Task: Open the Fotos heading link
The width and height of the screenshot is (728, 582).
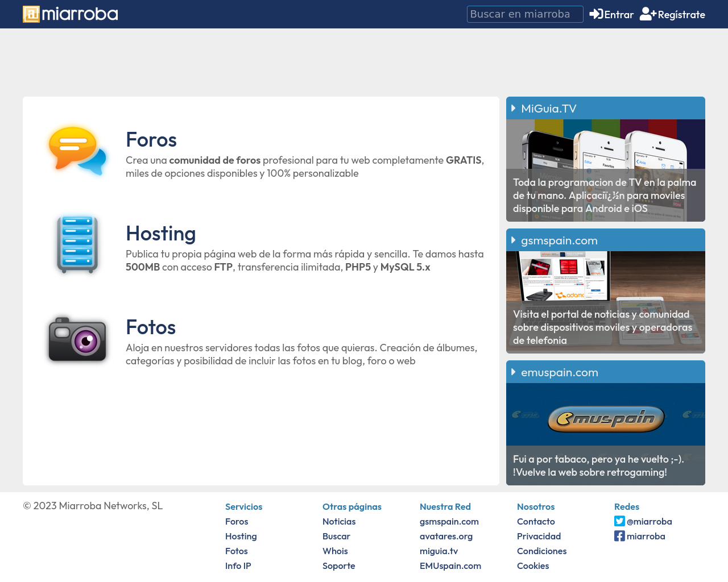Action: [x=151, y=327]
